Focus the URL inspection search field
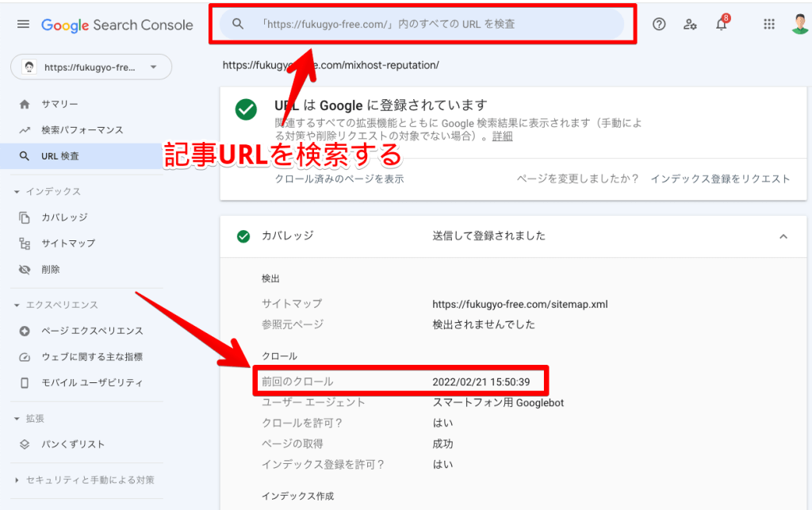Viewport: 812px width, 510px height. [x=422, y=24]
